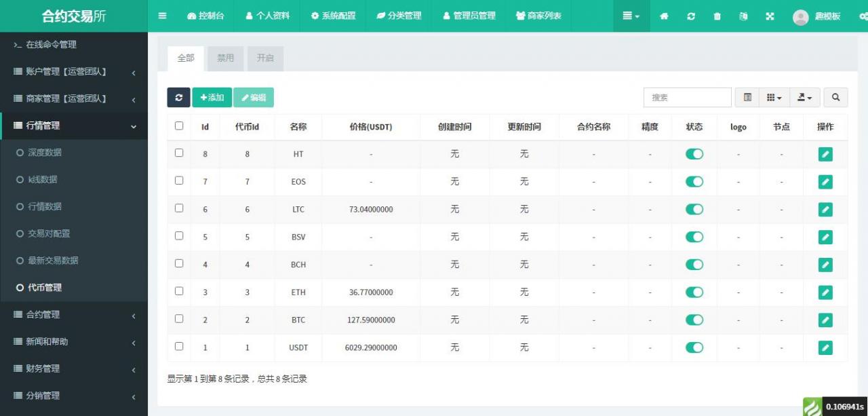Expand 分销管理 sidebar group

(x=74, y=396)
